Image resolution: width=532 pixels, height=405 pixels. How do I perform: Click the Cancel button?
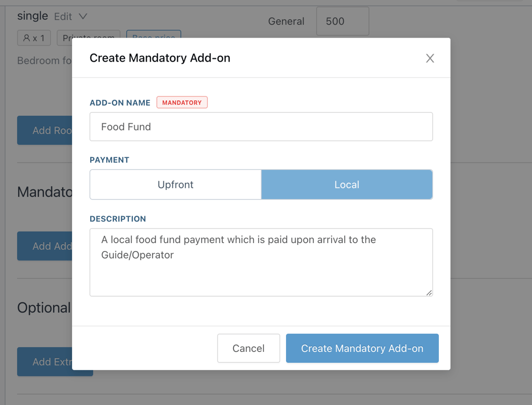(x=248, y=348)
